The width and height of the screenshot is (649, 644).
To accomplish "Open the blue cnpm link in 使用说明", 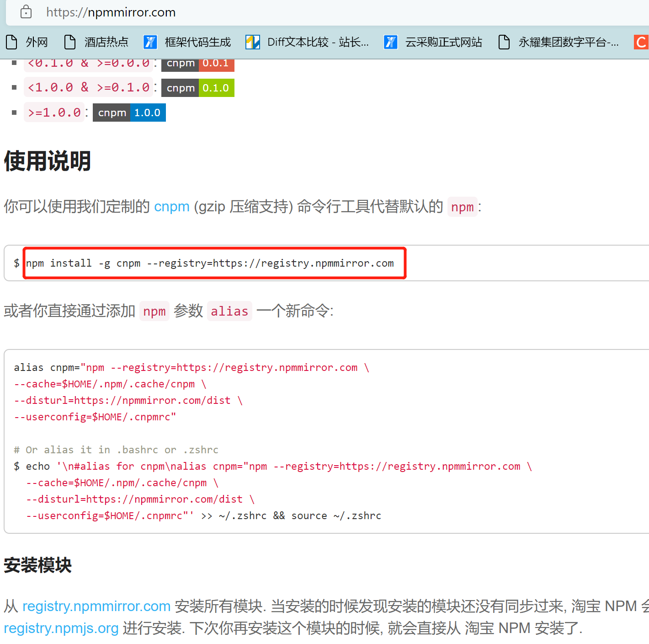I will click(x=172, y=207).
